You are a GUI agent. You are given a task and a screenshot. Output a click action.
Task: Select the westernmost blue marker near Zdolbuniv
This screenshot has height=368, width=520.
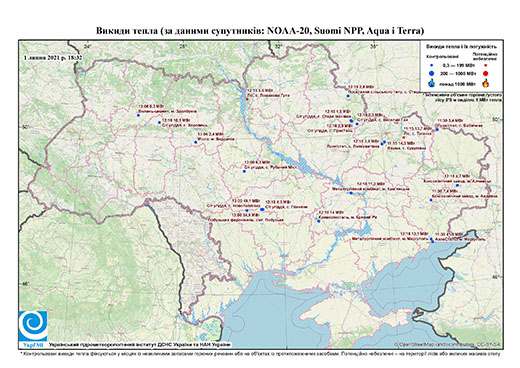[x=138, y=115]
